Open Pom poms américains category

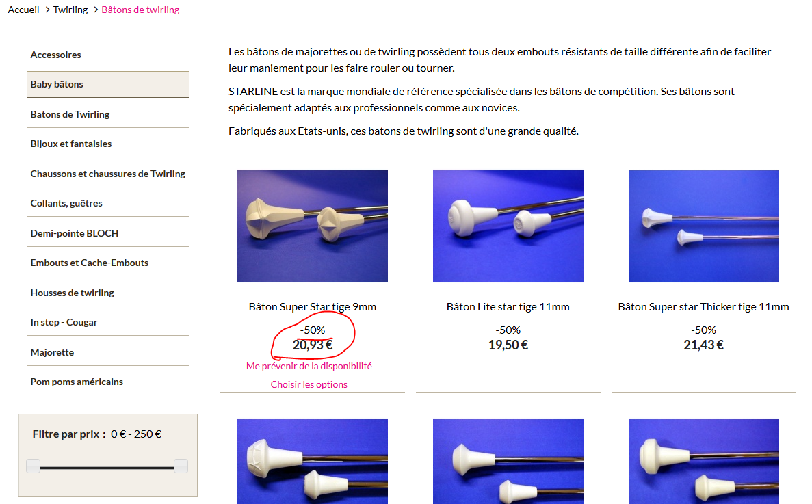click(x=77, y=382)
